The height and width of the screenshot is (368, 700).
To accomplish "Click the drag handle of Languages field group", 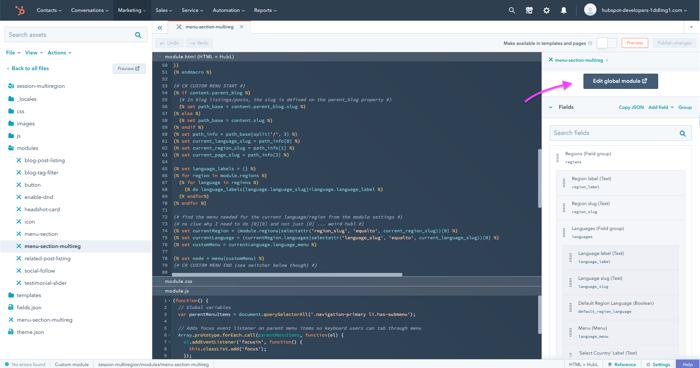I will point(564,232).
